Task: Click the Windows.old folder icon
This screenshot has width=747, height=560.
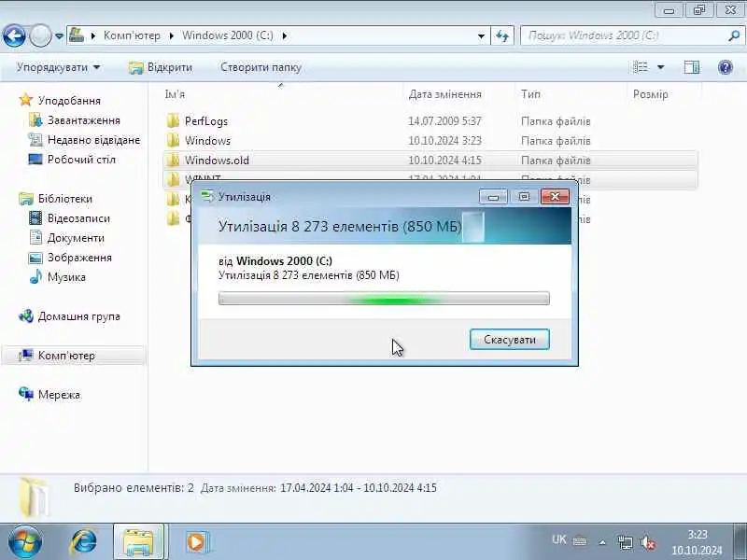Action: [174, 160]
